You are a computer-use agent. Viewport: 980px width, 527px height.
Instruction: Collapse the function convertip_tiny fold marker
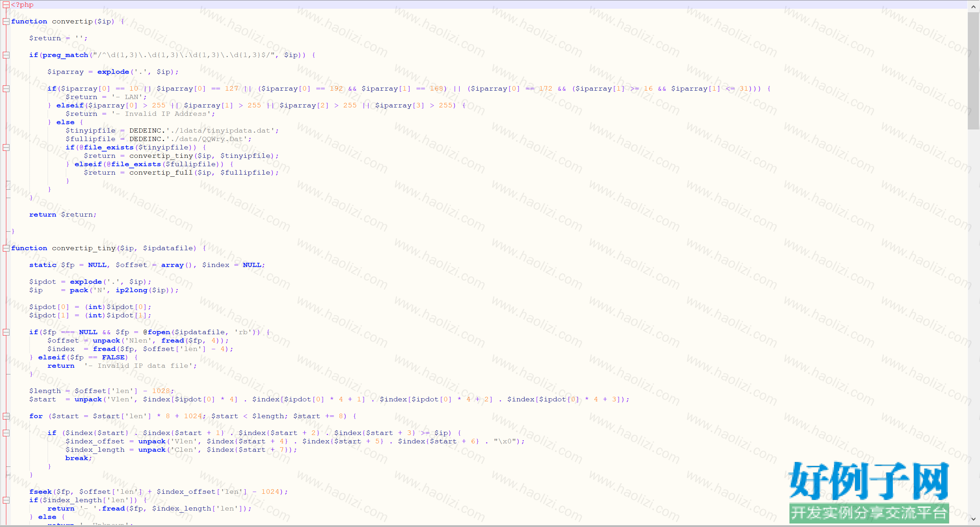pyautogui.click(x=6, y=248)
